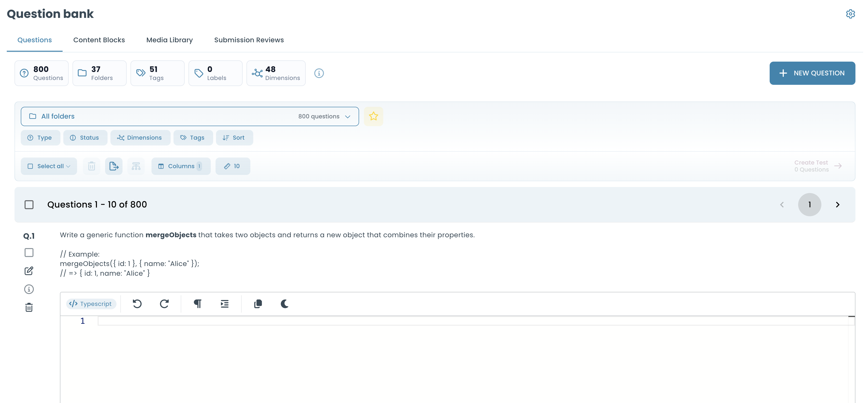Image resolution: width=868 pixels, height=403 pixels.
Task: Click into code editor line 1
Action: coord(476,321)
